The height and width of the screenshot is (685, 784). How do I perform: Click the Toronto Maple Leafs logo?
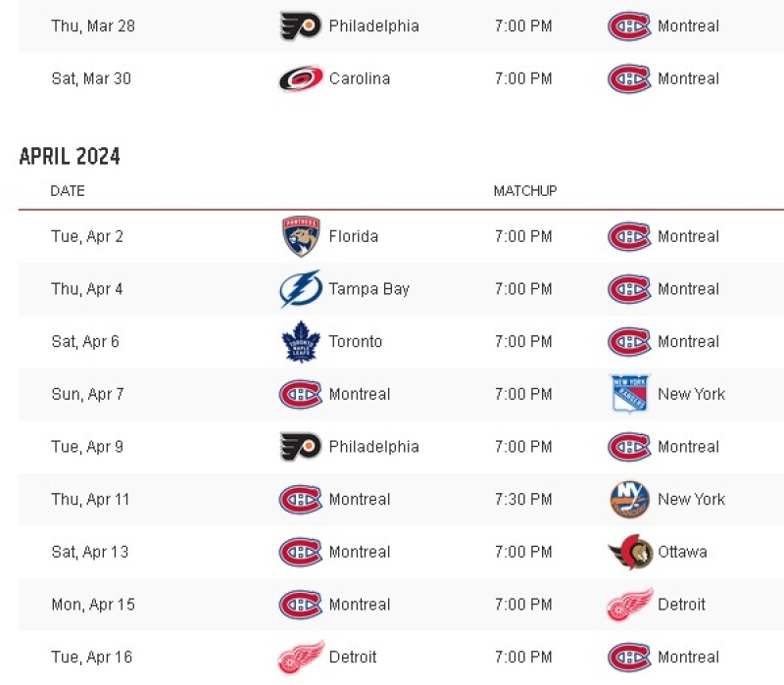[301, 341]
